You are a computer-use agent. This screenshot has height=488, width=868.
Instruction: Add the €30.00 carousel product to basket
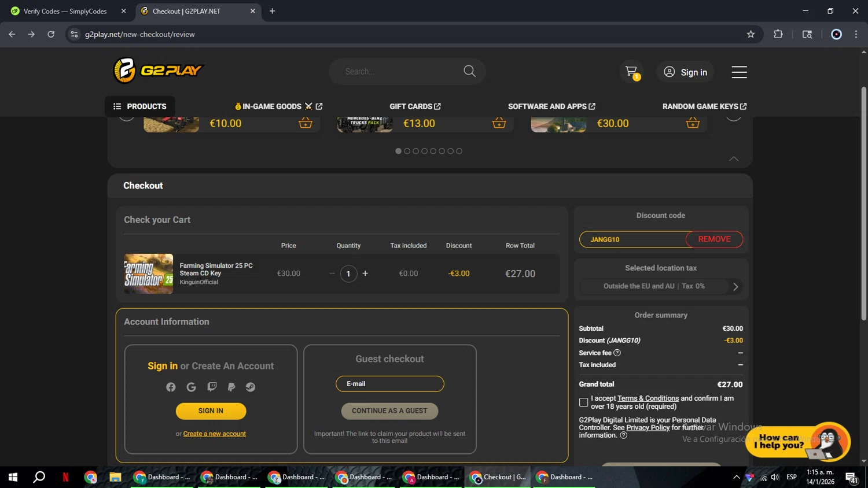coord(693,123)
